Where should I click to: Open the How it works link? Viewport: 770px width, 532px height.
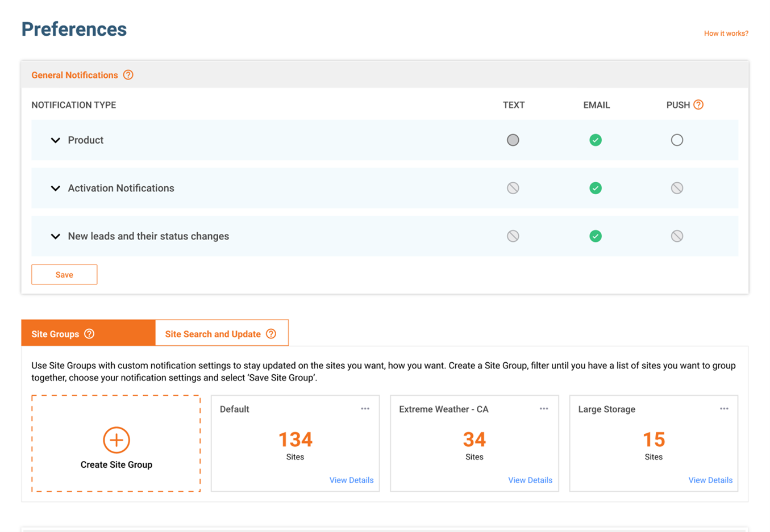coord(726,33)
